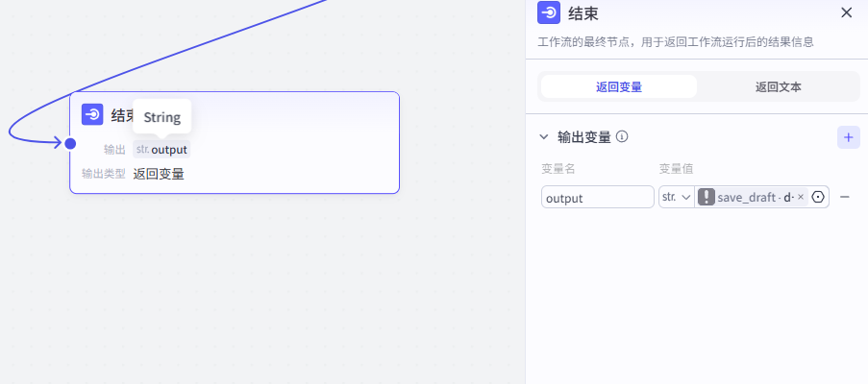Click the 返回变量 text in the node
The image size is (868, 384).
pos(159,174)
